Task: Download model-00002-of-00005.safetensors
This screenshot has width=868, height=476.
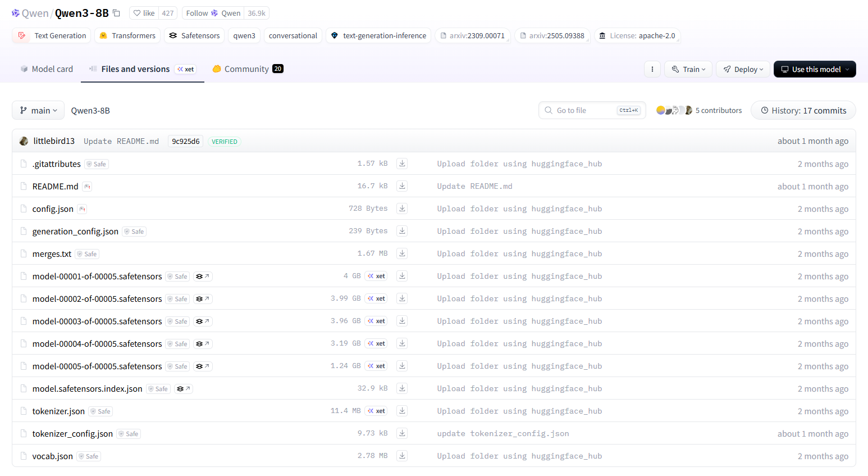Action: [402, 298]
